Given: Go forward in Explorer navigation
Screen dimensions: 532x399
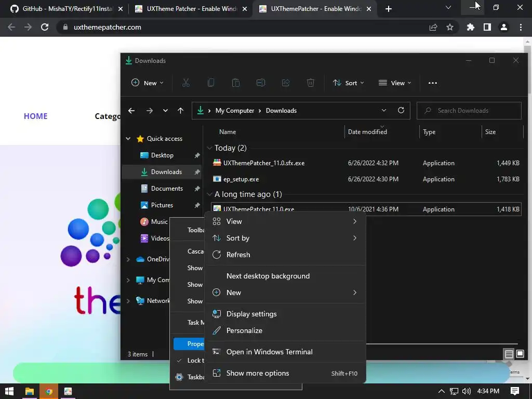Looking at the screenshot, I should tap(149, 111).
